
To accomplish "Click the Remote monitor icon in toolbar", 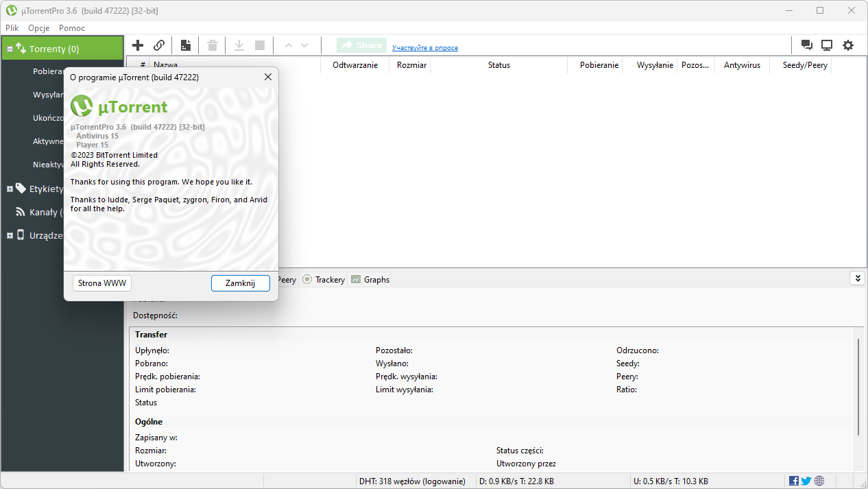I will [827, 45].
